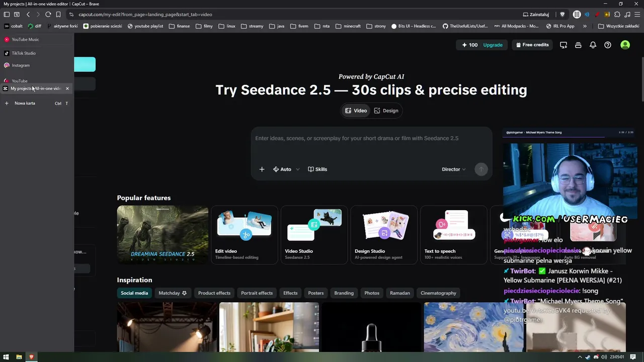
Task: Open the Edit video feature card
Action: [x=245, y=235]
